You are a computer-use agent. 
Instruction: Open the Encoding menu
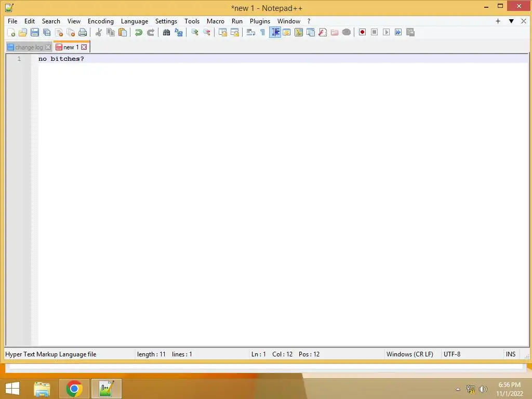pos(100,21)
